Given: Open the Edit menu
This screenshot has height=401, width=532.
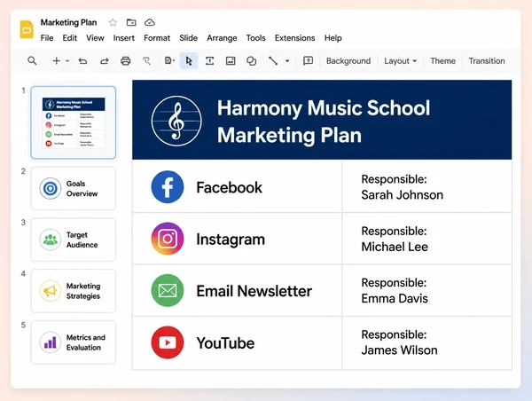Looking at the screenshot, I should (x=69, y=38).
